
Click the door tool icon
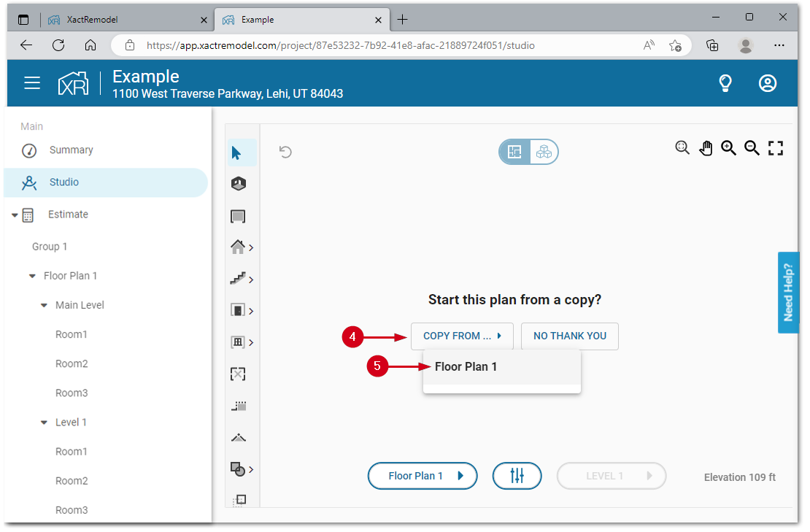click(x=237, y=311)
